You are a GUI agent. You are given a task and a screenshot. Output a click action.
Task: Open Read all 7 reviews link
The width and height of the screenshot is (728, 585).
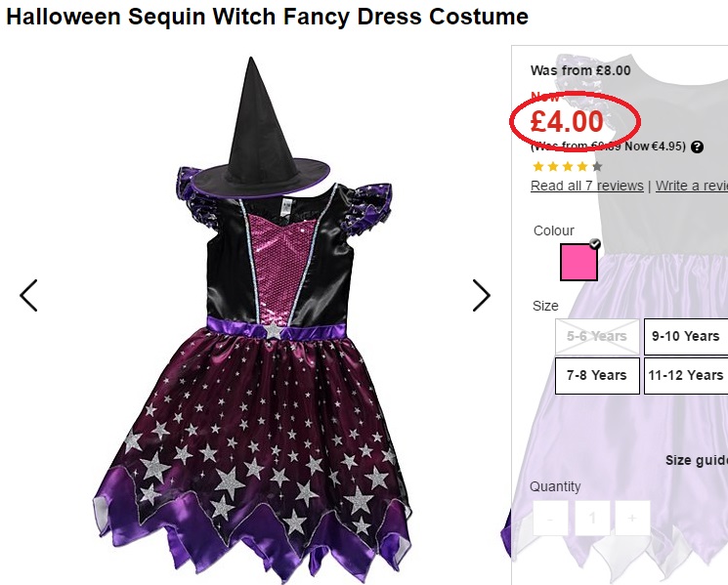(586, 186)
